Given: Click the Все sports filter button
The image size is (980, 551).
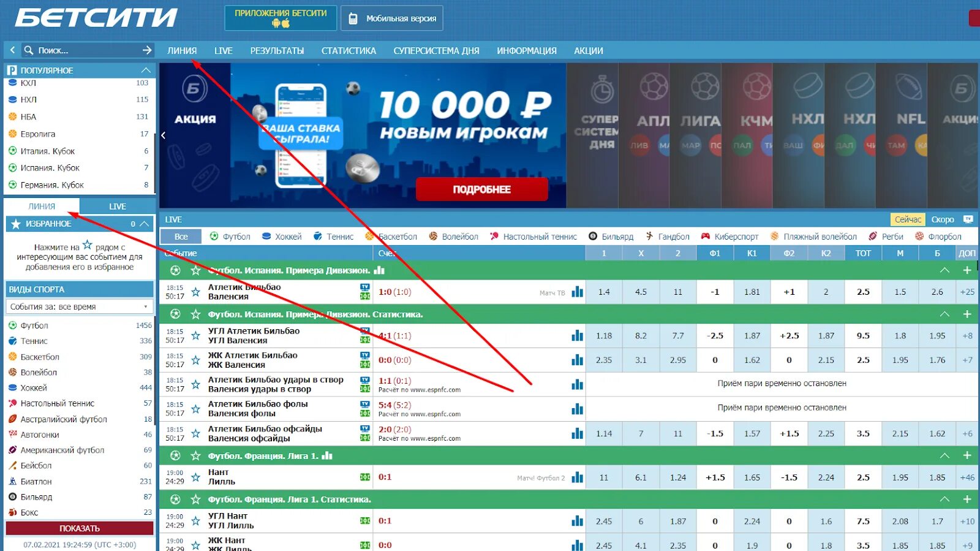Looking at the screenshot, I should click(x=181, y=237).
